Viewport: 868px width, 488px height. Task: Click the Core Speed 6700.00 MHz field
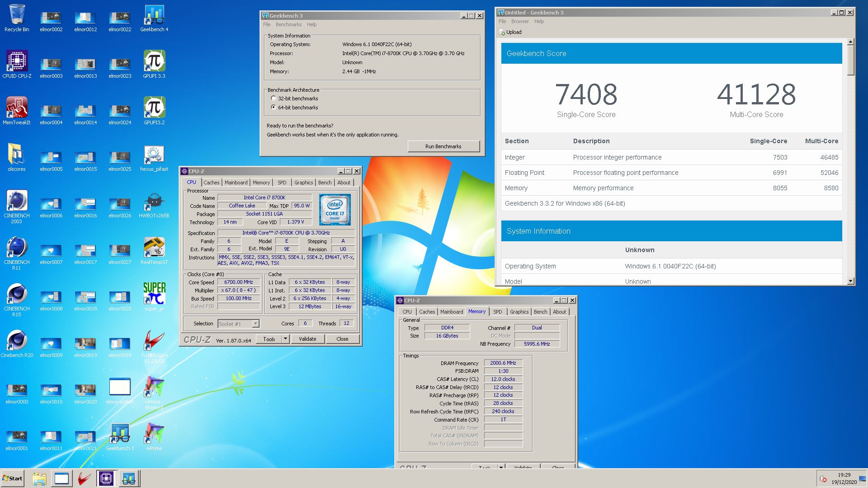point(239,282)
